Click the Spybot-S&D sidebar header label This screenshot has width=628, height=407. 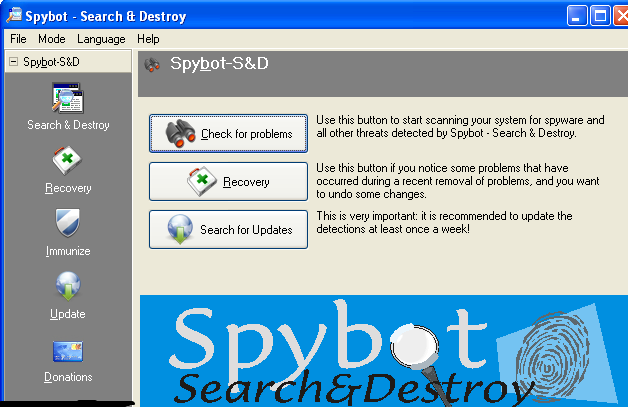pos(51,62)
